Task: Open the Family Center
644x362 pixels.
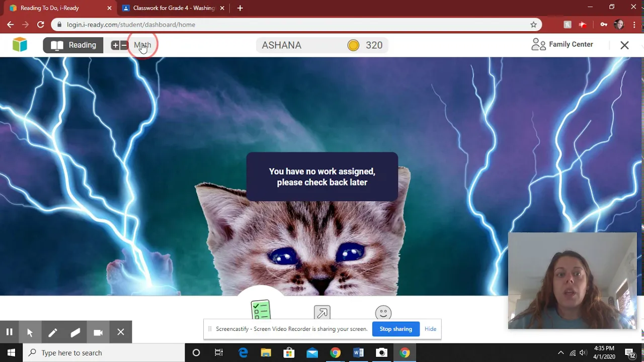Action: click(562, 45)
